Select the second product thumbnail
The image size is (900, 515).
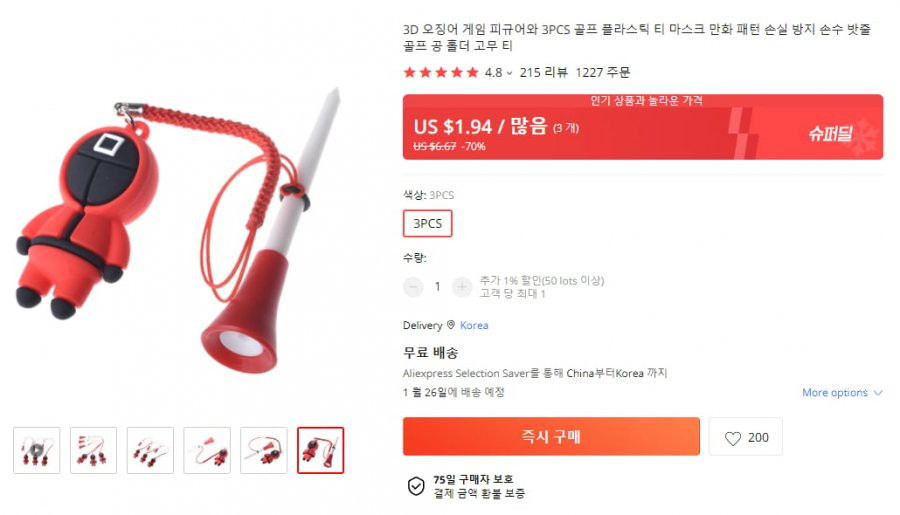94,450
